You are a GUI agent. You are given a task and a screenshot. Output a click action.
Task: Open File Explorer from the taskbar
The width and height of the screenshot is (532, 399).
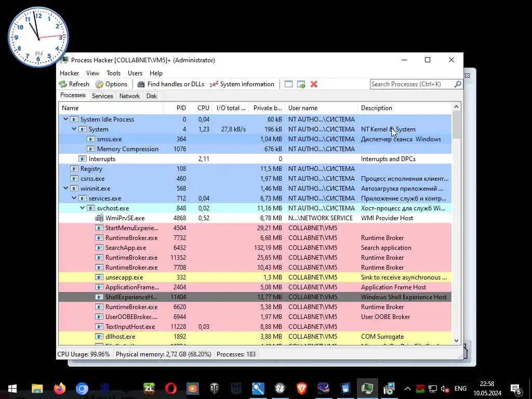point(37,389)
